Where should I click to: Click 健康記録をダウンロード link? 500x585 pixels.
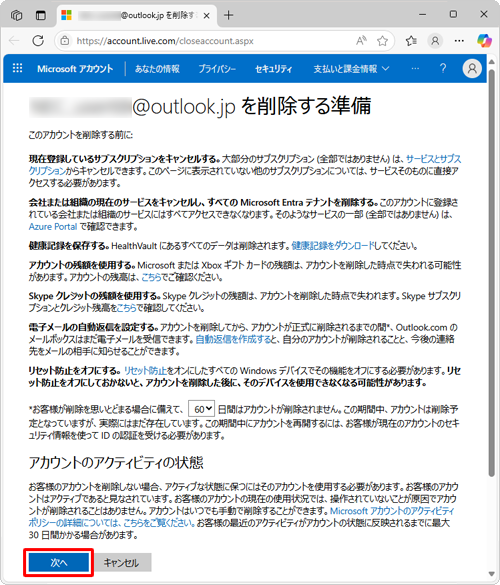pos(332,245)
